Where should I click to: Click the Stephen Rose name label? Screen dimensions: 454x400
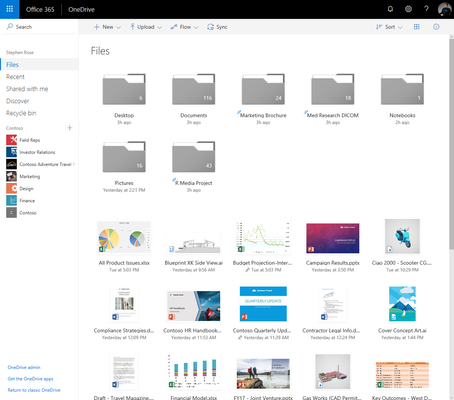point(20,52)
